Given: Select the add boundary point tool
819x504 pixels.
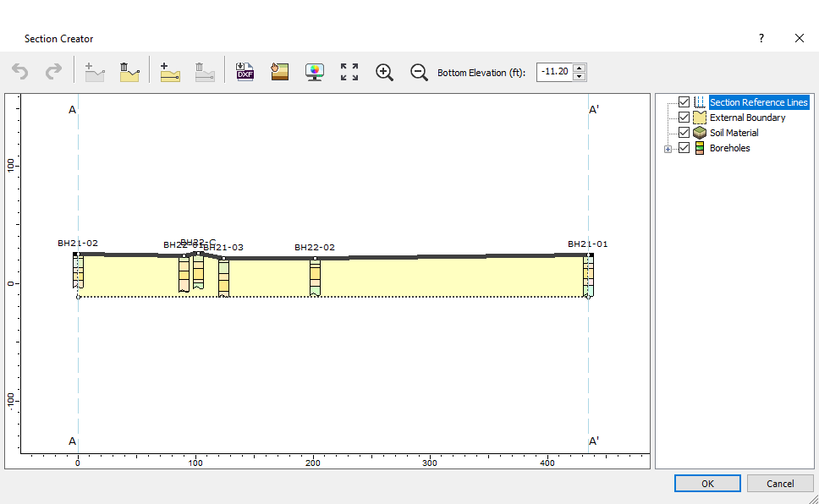Looking at the screenshot, I should (170, 71).
